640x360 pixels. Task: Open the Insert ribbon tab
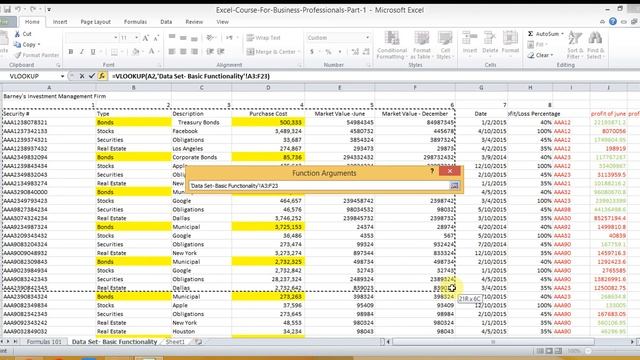(x=60, y=22)
